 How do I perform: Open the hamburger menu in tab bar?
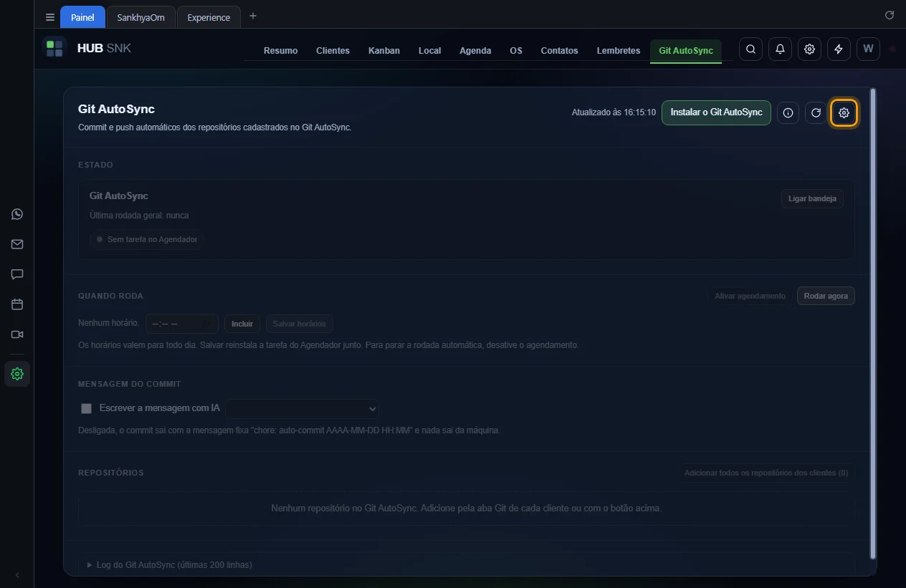[49, 17]
